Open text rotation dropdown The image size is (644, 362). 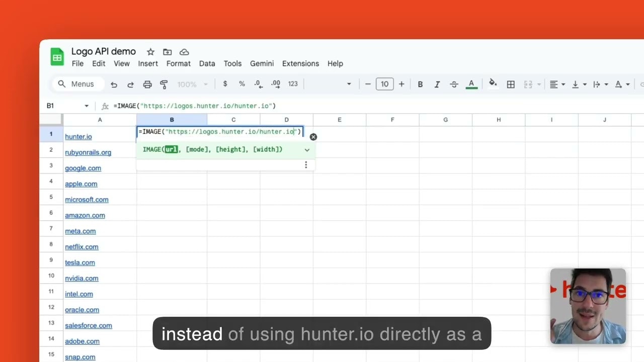[x=622, y=84]
